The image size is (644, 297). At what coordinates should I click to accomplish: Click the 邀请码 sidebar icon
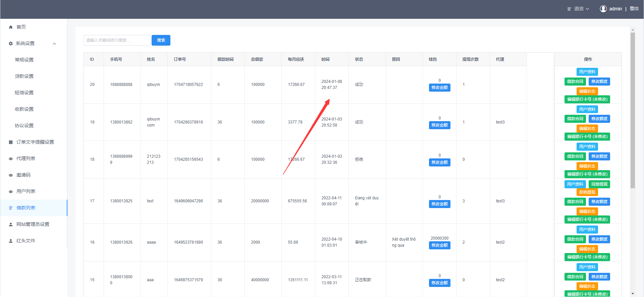(x=11, y=175)
